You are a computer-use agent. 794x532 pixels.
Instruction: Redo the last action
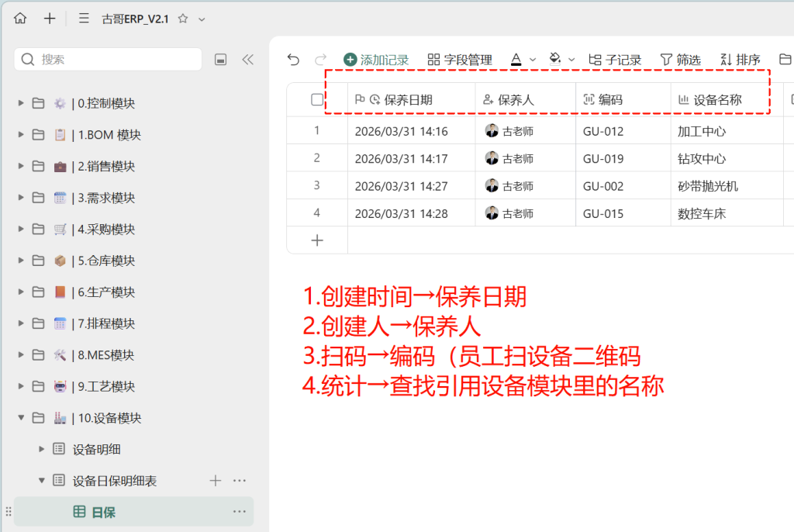click(x=320, y=59)
